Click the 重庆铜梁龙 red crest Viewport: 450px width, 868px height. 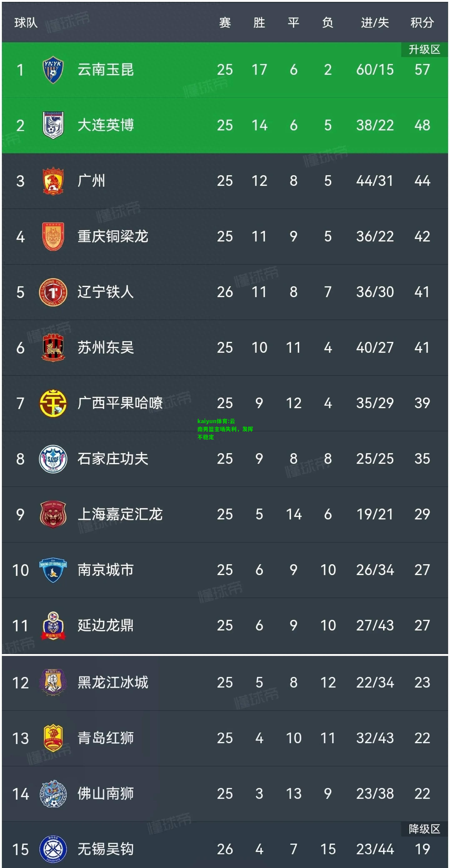tap(53, 236)
